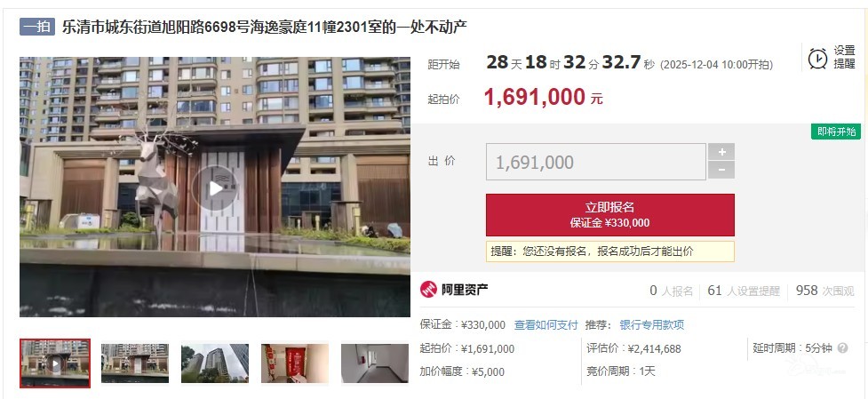
Task: Select the third high-rise tower thumbnail
Action: point(215,363)
